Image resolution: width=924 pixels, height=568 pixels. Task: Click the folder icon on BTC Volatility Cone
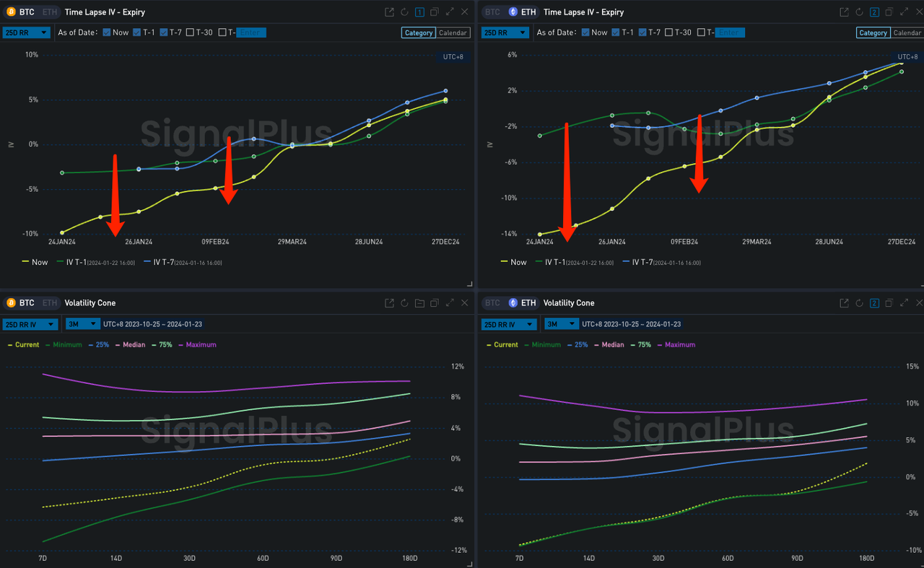click(x=419, y=303)
